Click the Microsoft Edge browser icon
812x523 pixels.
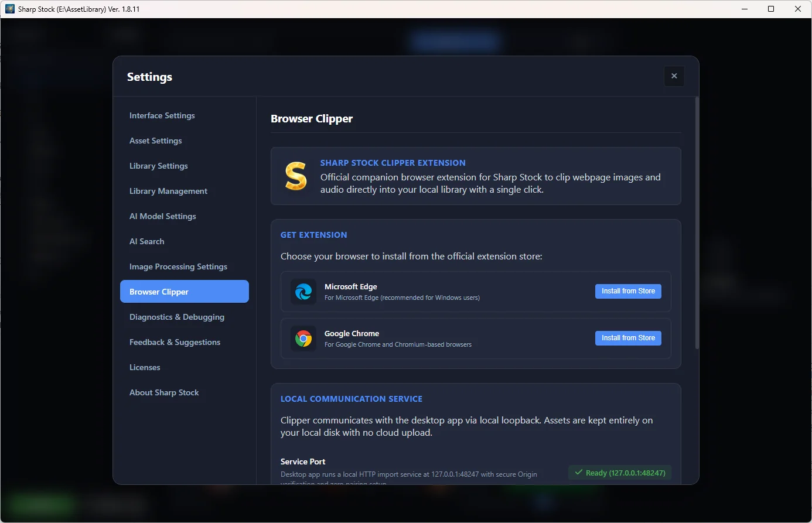click(303, 292)
